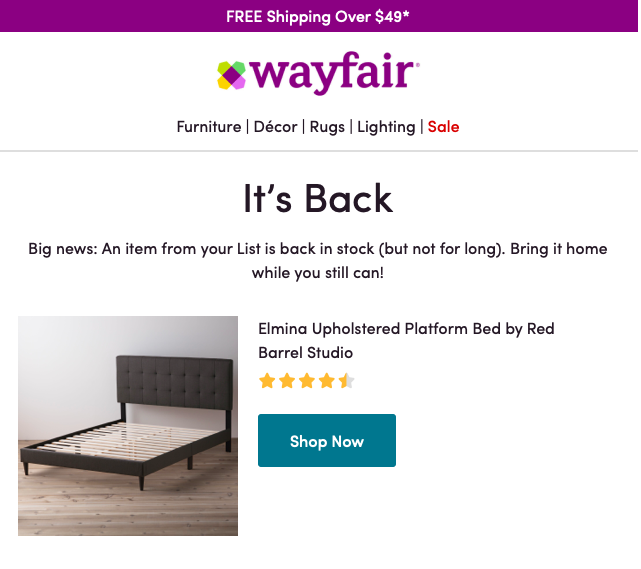Click the FREE Shipping Over $49 banner
Viewport: 641px width, 569px height.
pos(318,16)
